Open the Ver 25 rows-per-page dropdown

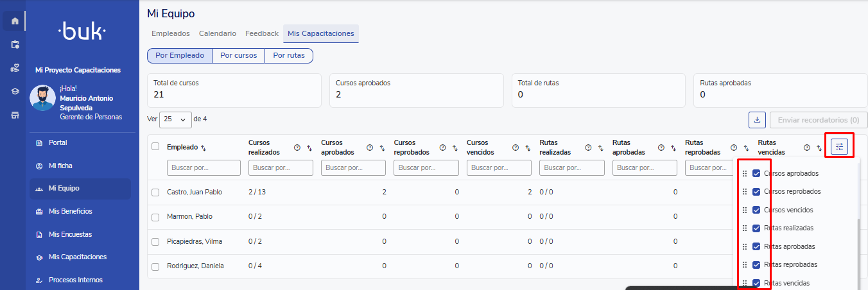point(175,120)
